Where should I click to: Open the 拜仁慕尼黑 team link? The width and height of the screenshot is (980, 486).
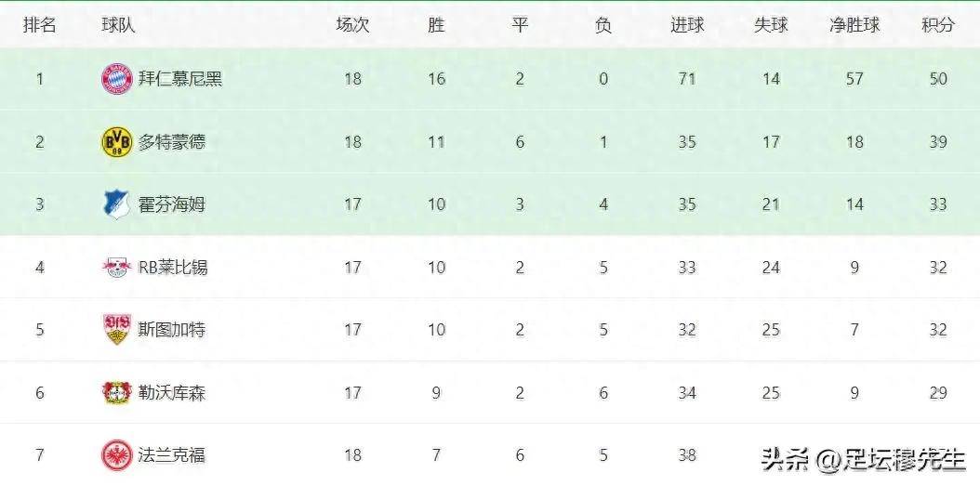[x=180, y=79]
